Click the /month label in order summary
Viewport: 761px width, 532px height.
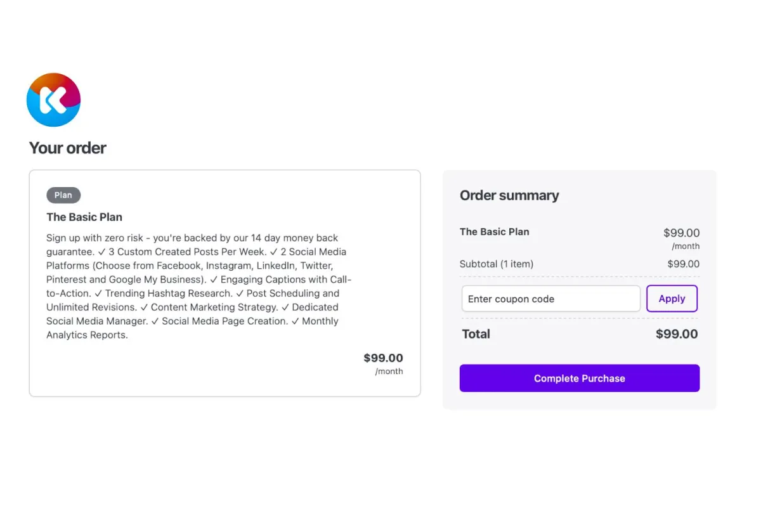(686, 246)
